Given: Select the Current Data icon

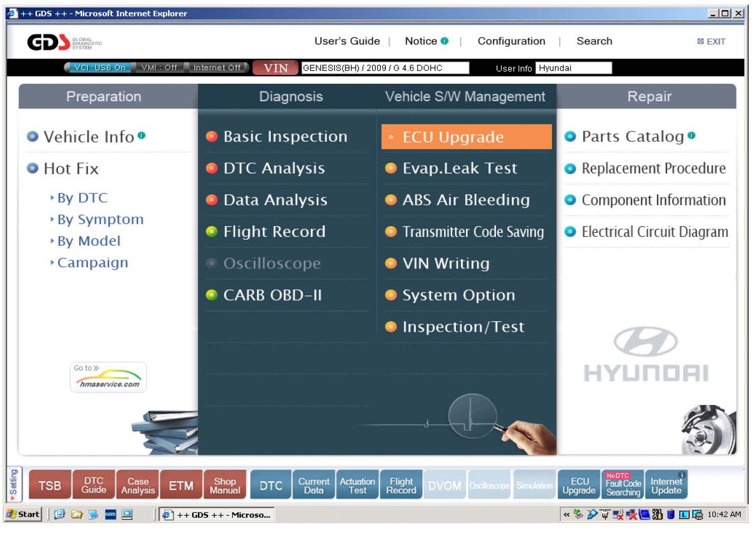Looking at the screenshot, I should tap(314, 485).
